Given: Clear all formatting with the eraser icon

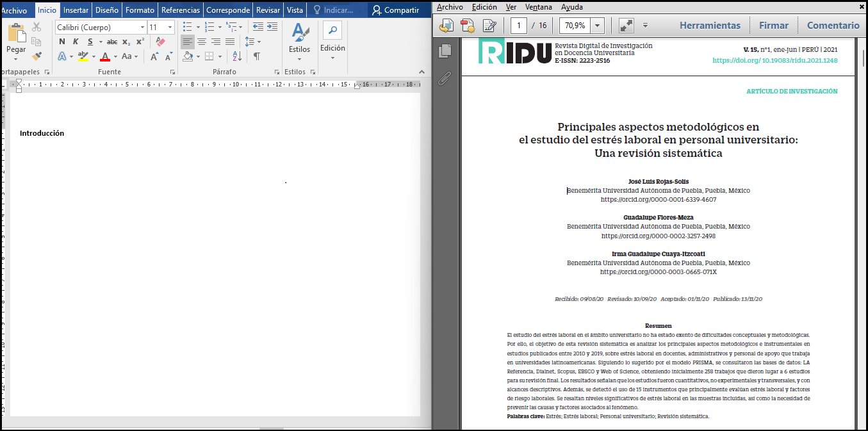Looking at the screenshot, I should 160,42.
